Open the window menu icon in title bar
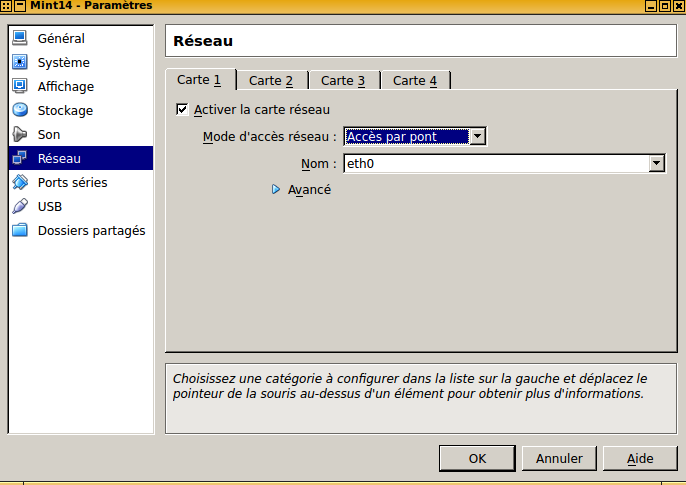Viewport: 686px width, 485px height. 6,6
